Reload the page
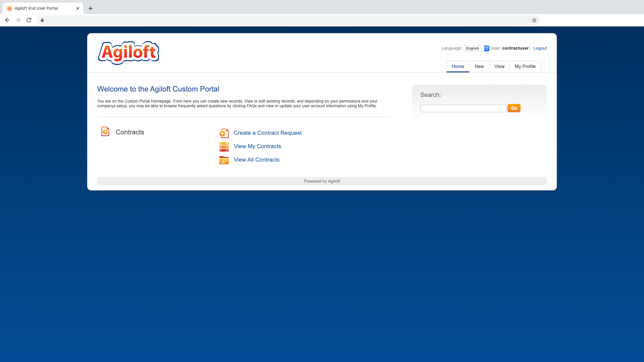The image size is (644, 362). coord(29,20)
